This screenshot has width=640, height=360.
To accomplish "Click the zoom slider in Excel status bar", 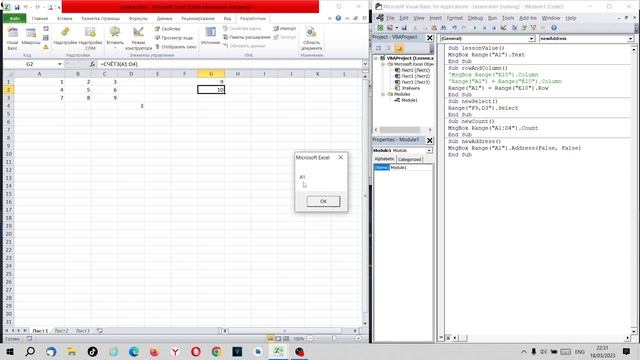I will [x=333, y=338].
